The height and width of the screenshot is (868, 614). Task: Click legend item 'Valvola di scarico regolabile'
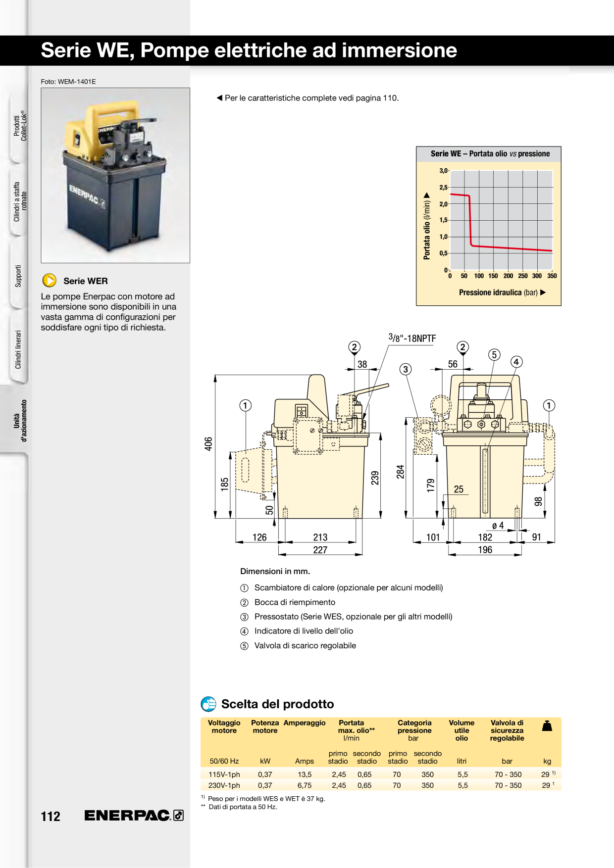coord(305,645)
